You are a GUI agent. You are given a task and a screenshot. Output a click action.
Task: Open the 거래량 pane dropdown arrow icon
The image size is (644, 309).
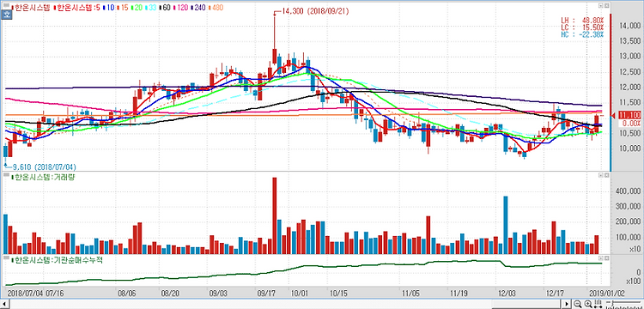click(601, 175)
